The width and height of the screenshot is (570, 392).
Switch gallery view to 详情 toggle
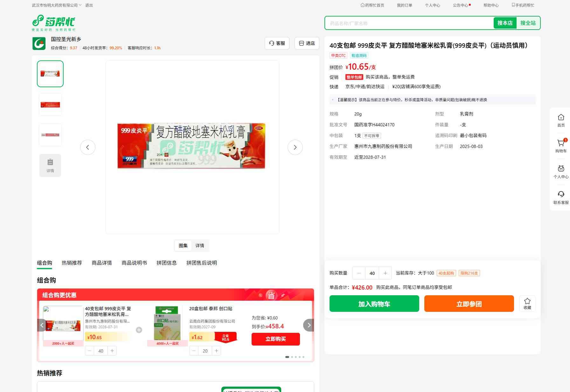coord(200,246)
